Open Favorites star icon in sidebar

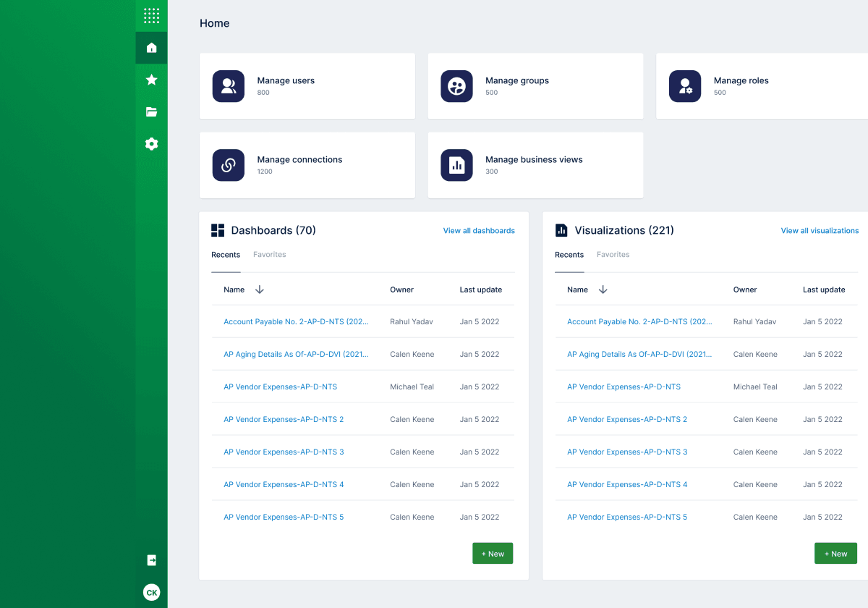coord(151,80)
